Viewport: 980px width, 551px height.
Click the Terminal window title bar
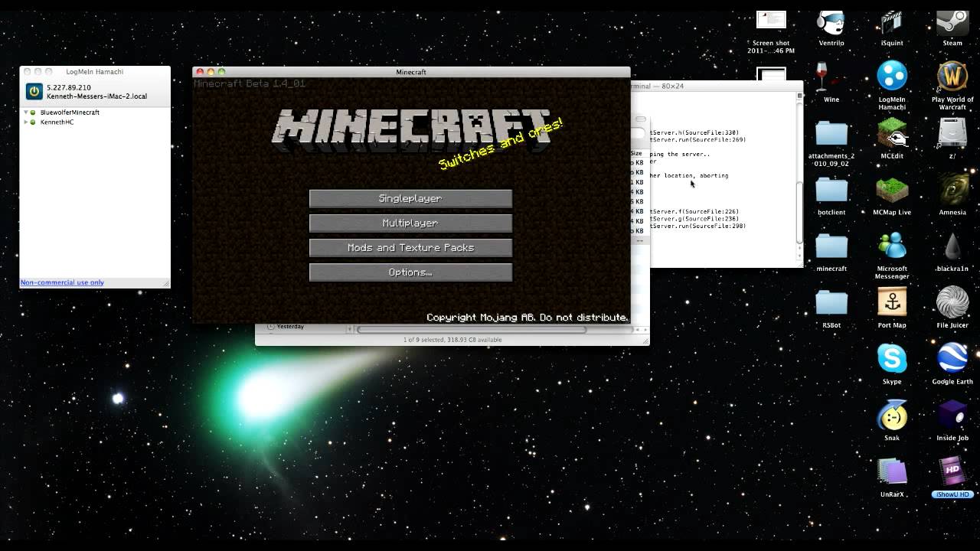click(x=717, y=86)
